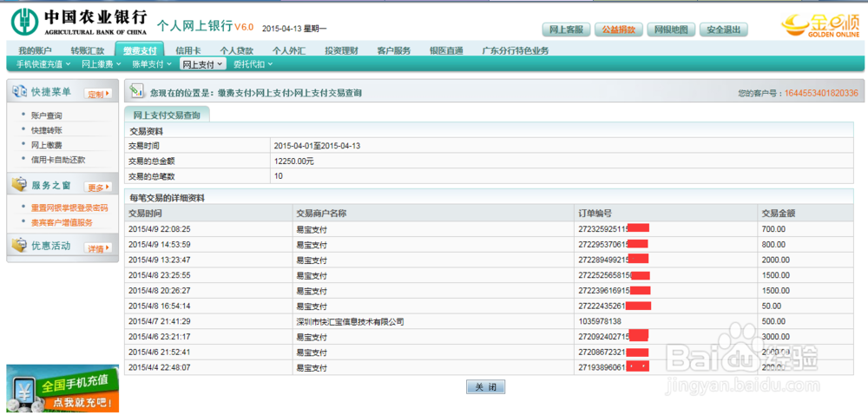
Task: Open the 重置网银掌银登录密码 link
Action: tap(69, 208)
